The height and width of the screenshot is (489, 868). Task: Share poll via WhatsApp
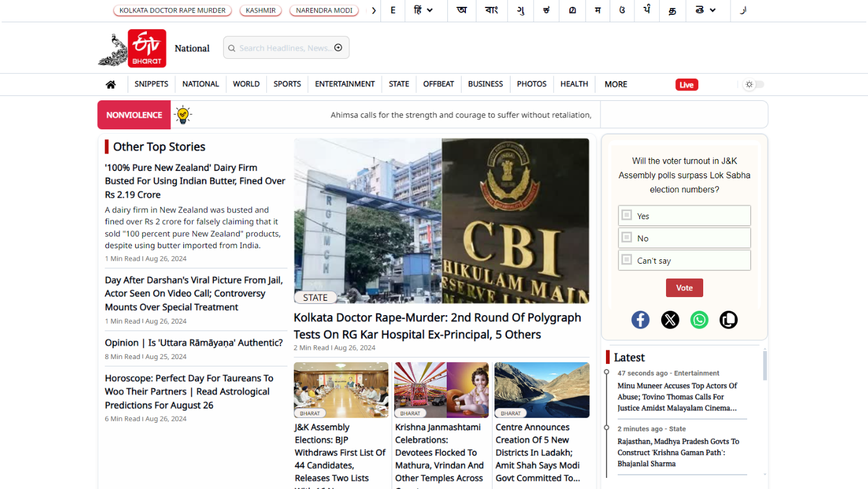(699, 320)
